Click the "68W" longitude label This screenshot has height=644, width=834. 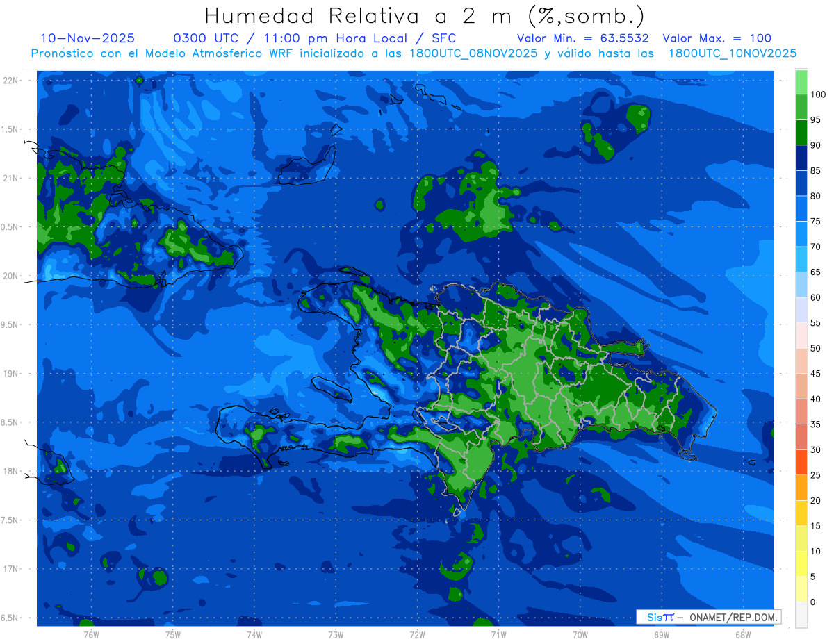[x=743, y=635]
